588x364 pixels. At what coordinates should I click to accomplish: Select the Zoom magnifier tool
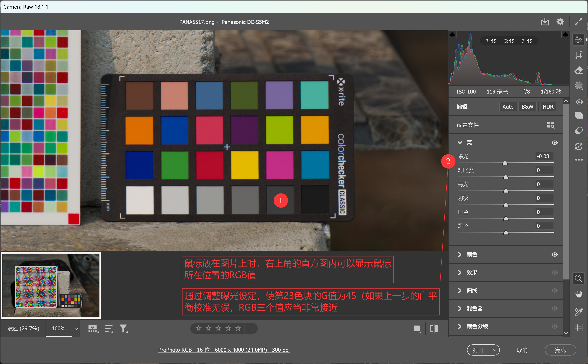579,279
